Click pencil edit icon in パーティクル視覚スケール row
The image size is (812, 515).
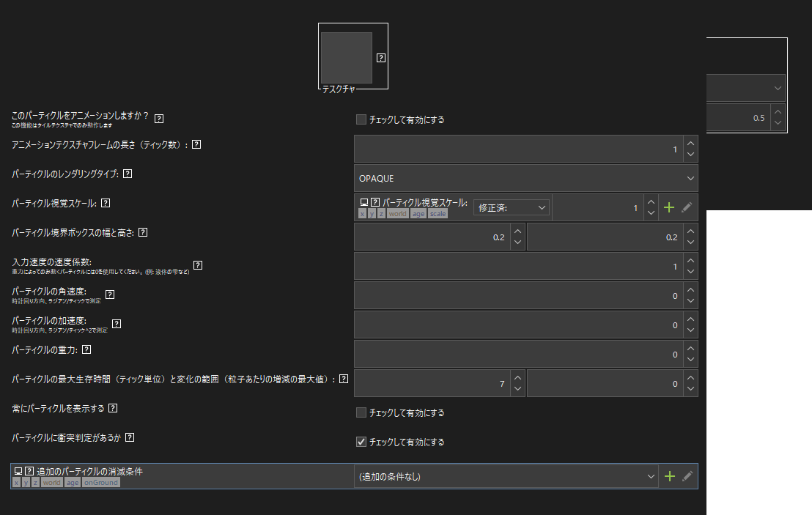pos(687,208)
